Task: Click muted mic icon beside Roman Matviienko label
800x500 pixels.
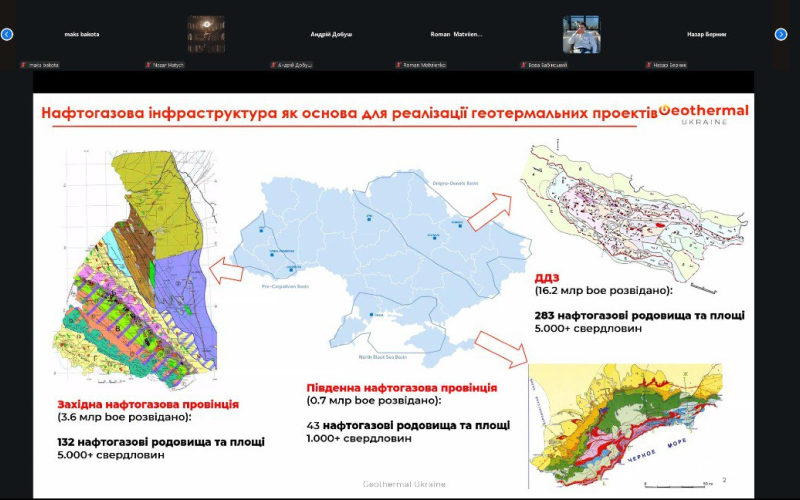Action: 399,65
